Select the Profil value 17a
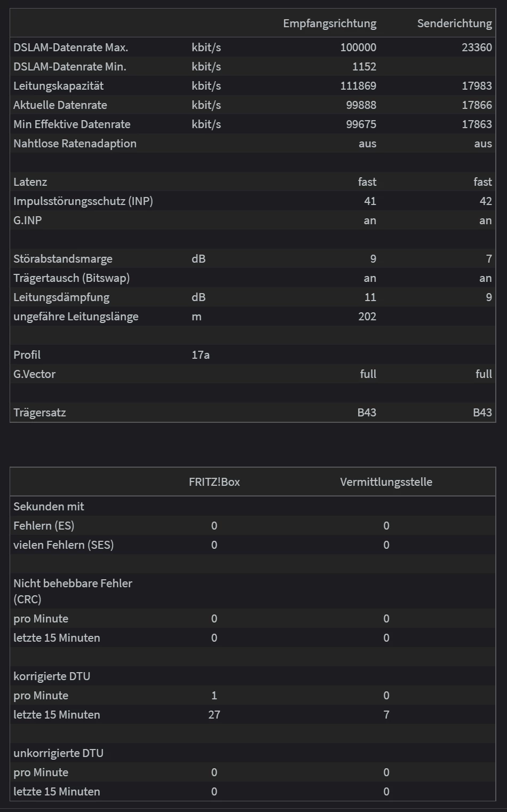The height and width of the screenshot is (812, 507). [201, 355]
